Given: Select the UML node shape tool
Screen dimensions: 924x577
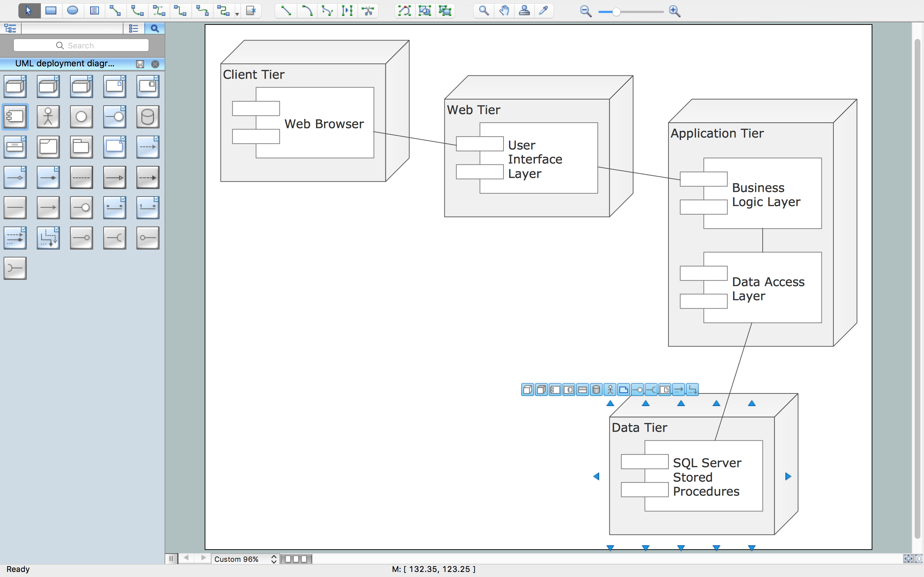Looking at the screenshot, I should tap(16, 87).
